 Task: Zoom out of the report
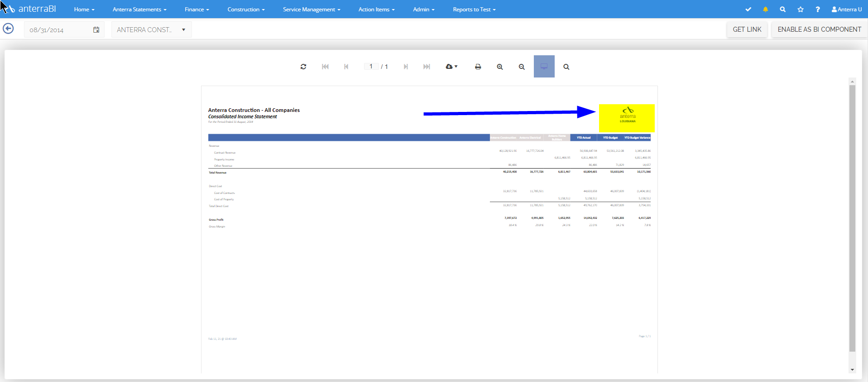pos(522,67)
